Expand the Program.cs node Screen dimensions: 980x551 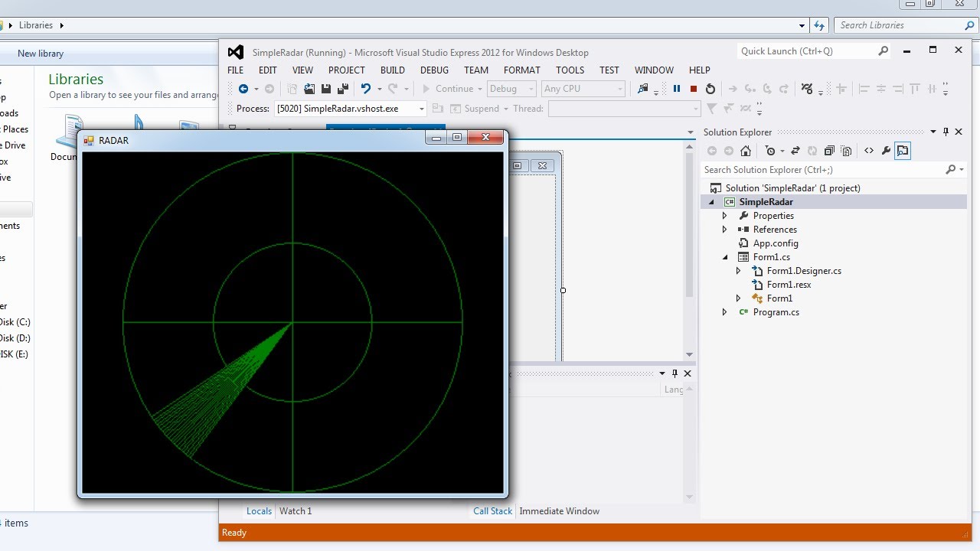(x=725, y=312)
